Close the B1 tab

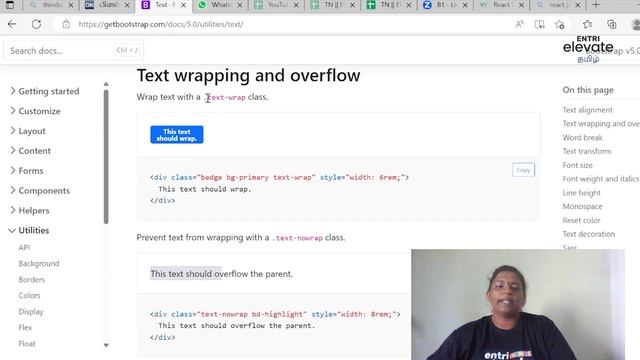pyautogui.click(x=465, y=5)
